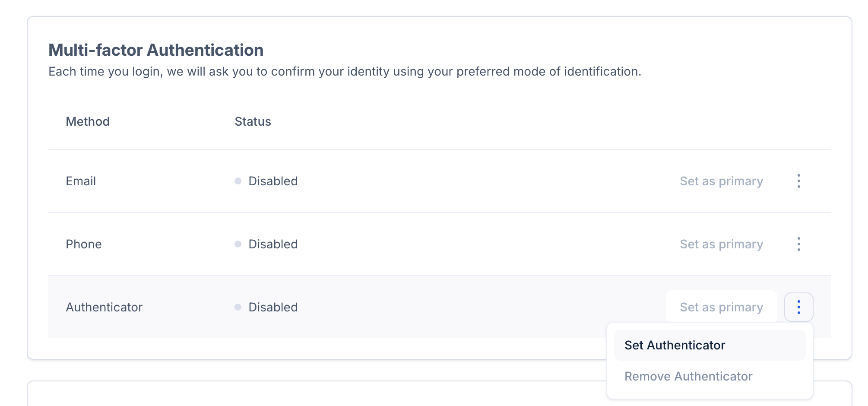Click the Disabled status text for Phone
The height and width of the screenshot is (406, 868).
tap(273, 244)
